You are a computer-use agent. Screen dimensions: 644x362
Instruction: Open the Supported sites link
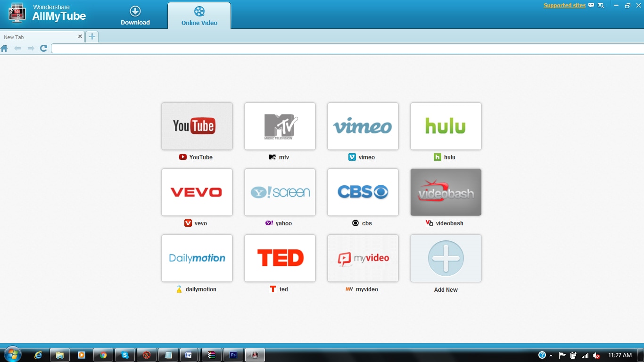click(x=564, y=5)
